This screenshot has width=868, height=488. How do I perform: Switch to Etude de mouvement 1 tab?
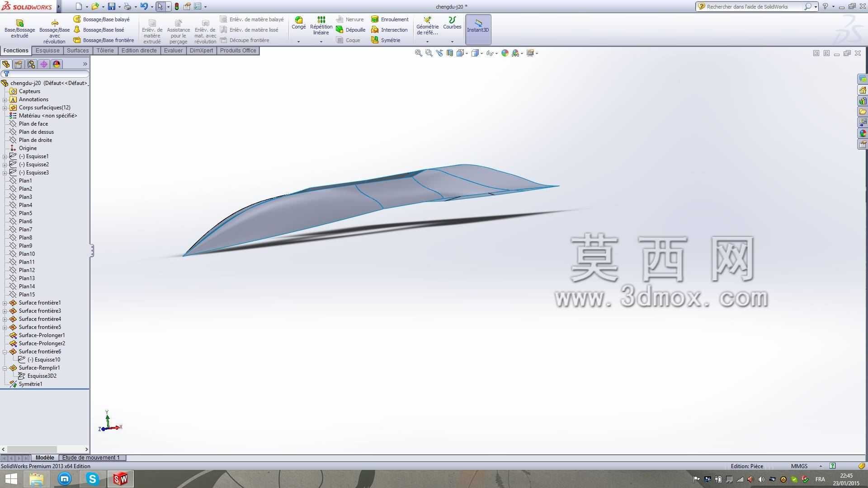pyautogui.click(x=91, y=458)
